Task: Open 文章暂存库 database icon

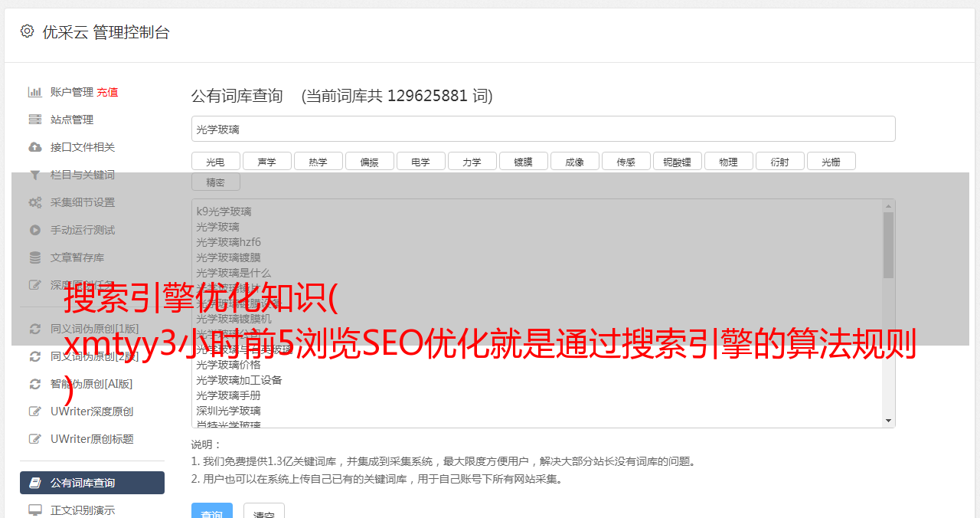Action: point(35,257)
